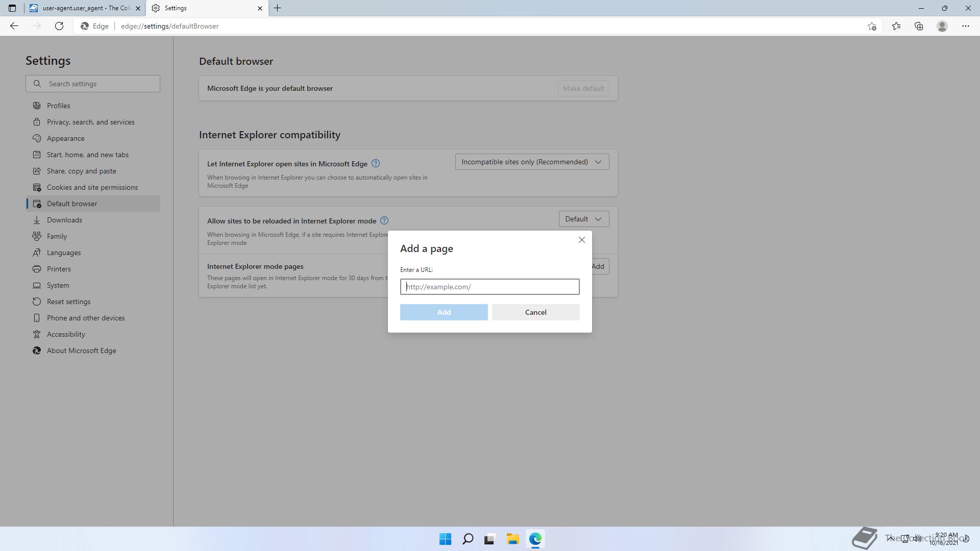980x551 pixels.
Task: Open the Windows Start menu
Action: click(445, 539)
